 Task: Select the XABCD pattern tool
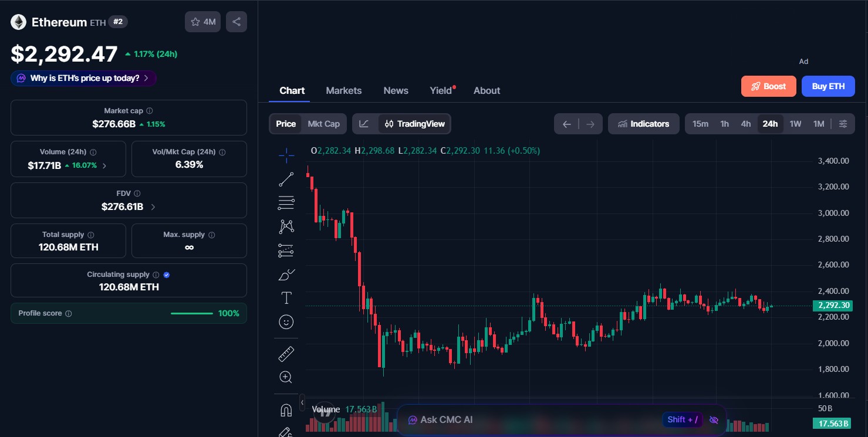[x=286, y=226]
